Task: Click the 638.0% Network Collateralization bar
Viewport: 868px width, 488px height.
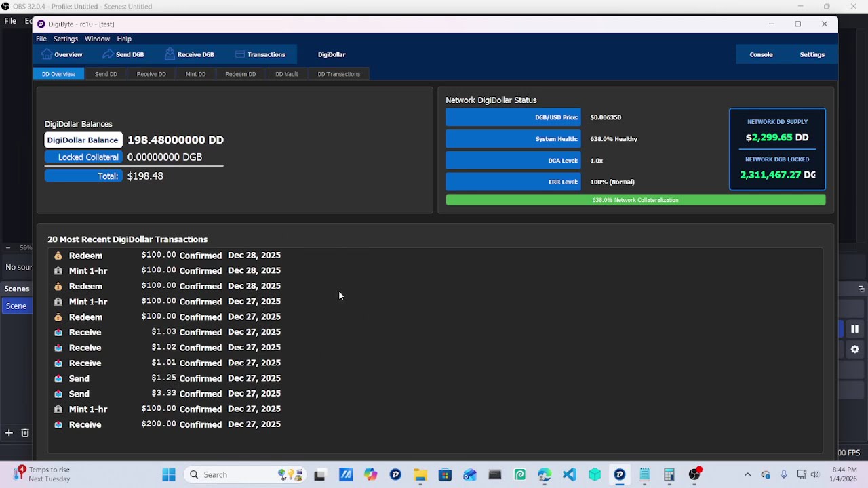Action: point(635,200)
